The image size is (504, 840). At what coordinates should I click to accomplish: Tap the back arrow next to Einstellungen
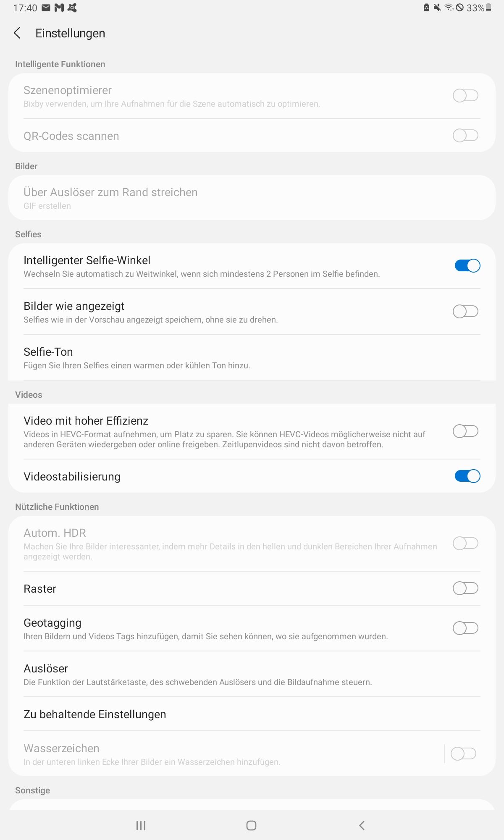[x=17, y=33]
